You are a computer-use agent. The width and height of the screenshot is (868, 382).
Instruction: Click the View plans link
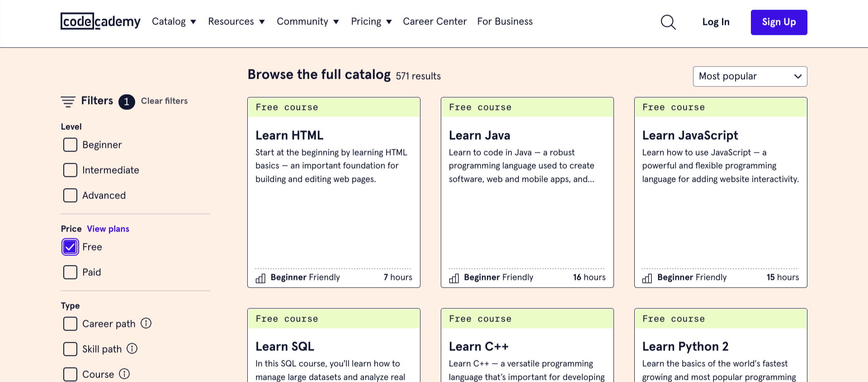point(108,229)
